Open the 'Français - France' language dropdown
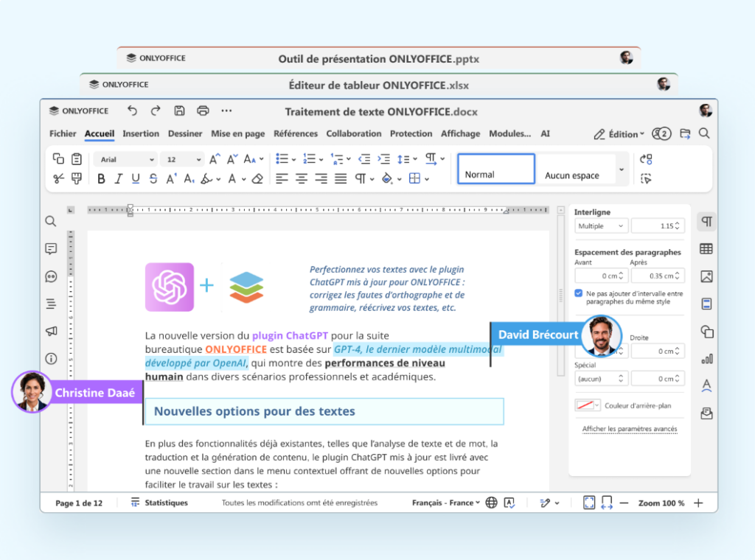 [446, 503]
